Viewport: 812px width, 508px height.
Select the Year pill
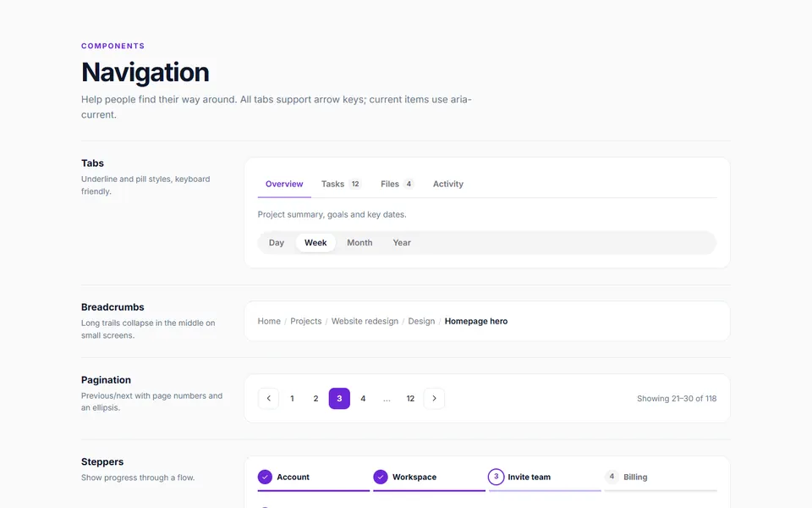click(x=401, y=243)
